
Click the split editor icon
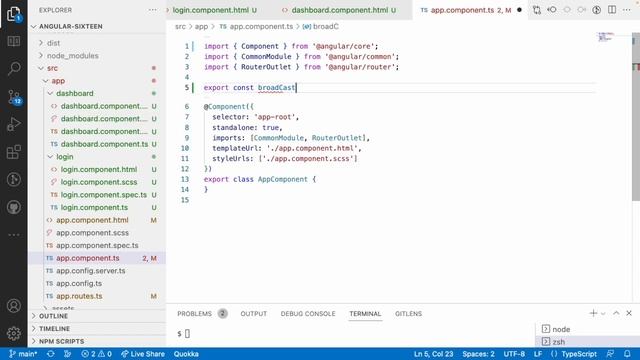612,10
